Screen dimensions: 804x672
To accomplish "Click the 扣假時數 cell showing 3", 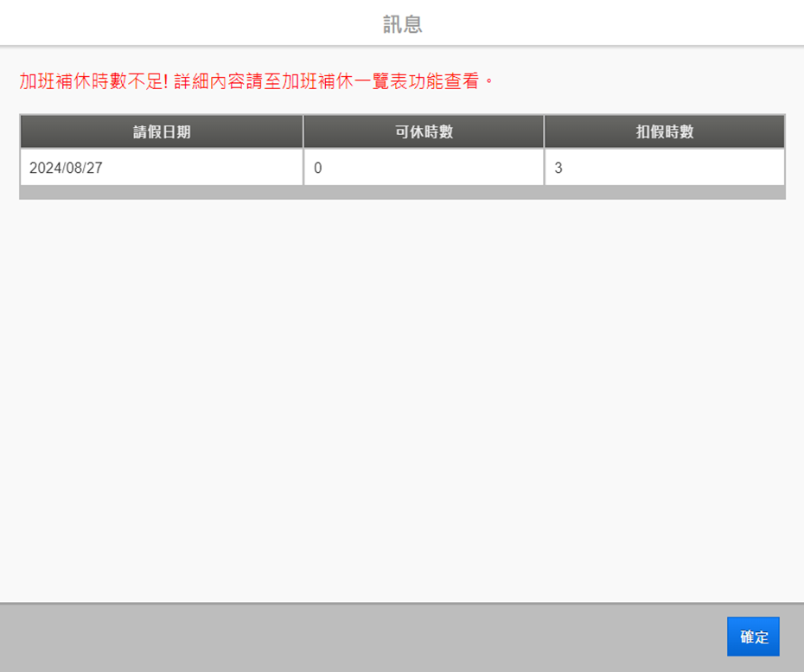I will (x=664, y=168).
